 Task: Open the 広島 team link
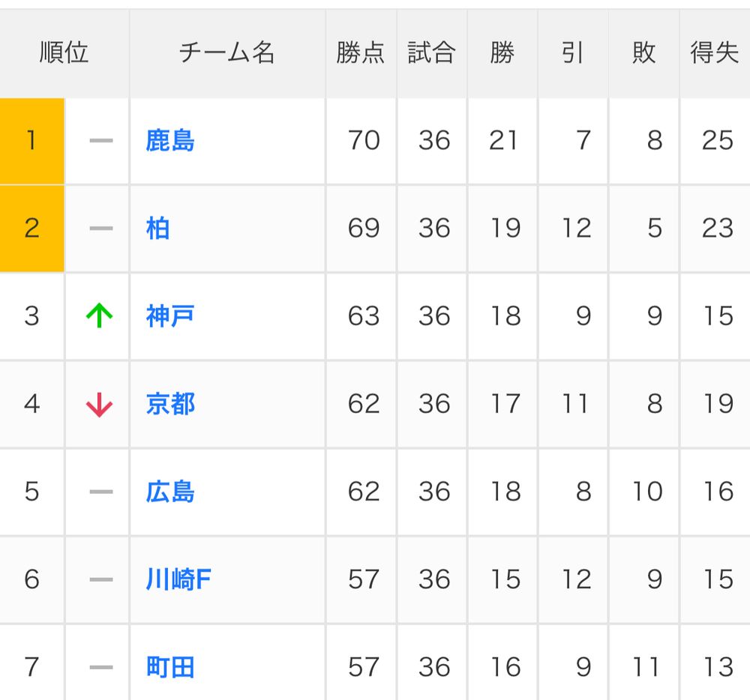coord(170,492)
